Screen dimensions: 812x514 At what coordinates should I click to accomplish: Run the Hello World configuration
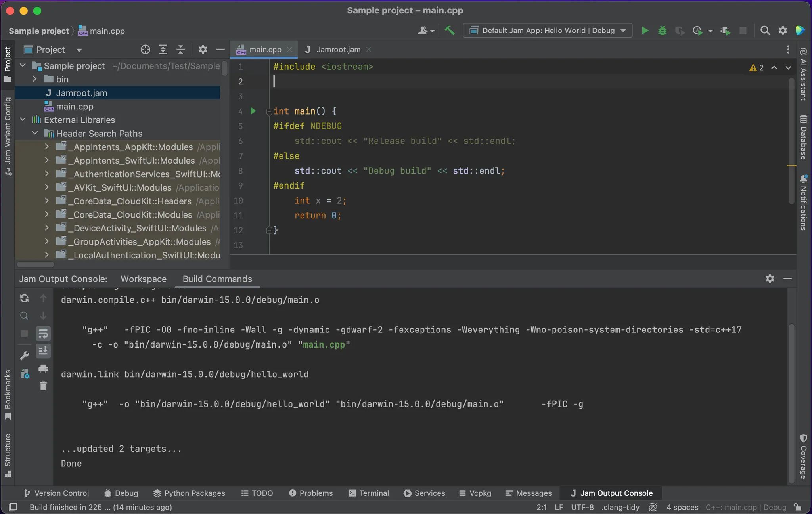pyautogui.click(x=645, y=31)
